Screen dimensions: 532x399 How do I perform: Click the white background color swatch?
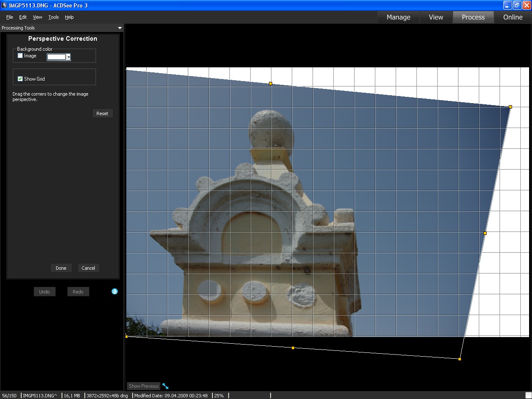coord(57,57)
